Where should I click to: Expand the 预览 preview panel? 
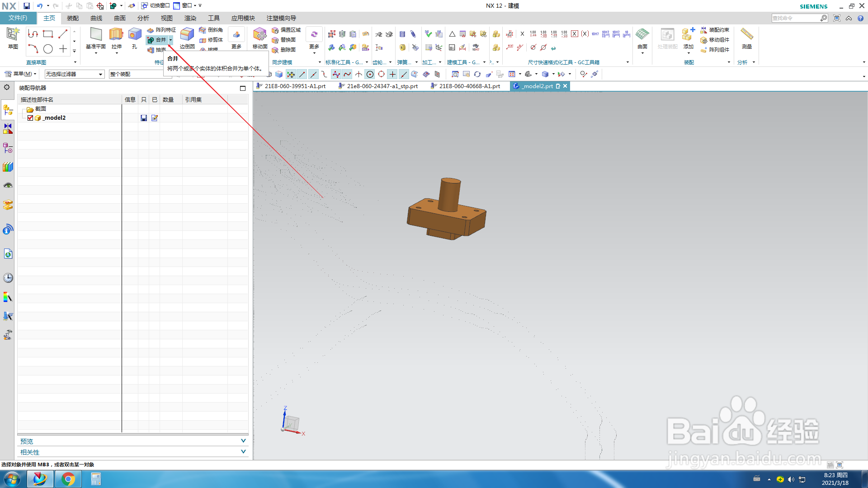click(x=243, y=441)
